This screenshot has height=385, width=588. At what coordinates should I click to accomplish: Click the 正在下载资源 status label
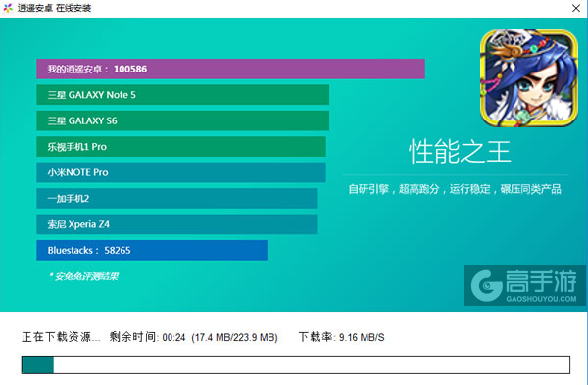click(x=61, y=337)
